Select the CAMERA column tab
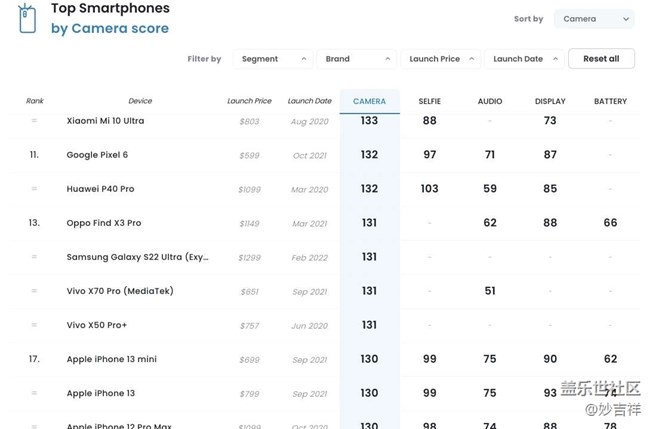The width and height of the screenshot is (650, 429). [369, 101]
